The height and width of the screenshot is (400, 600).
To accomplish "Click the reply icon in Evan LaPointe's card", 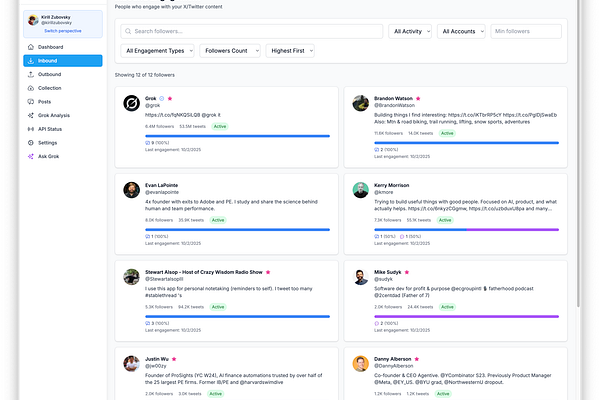I will (x=147, y=237).
